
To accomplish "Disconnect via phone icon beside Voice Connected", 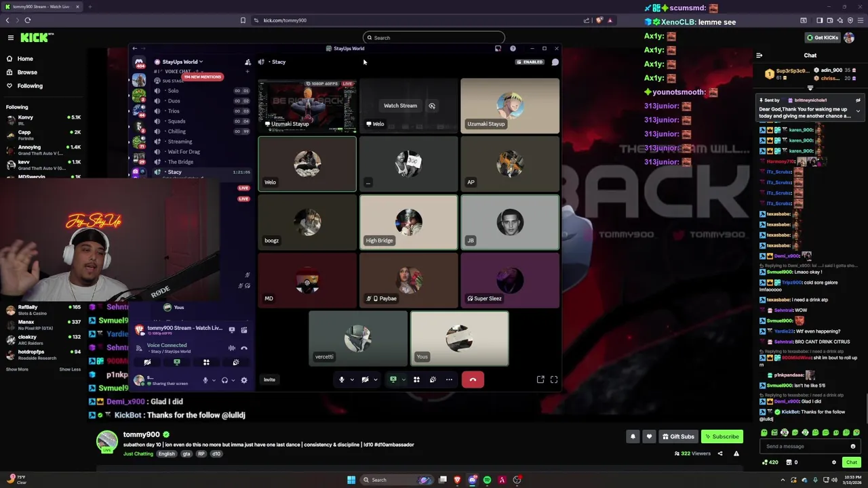I will (x=244, y=348).
